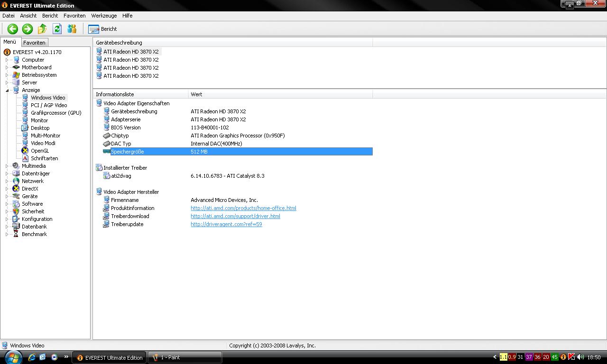Image resolution: width=607 pixels, height=364 pixels.
Task: Expand the Netzwerk tree node
Action: click(7, 181)
